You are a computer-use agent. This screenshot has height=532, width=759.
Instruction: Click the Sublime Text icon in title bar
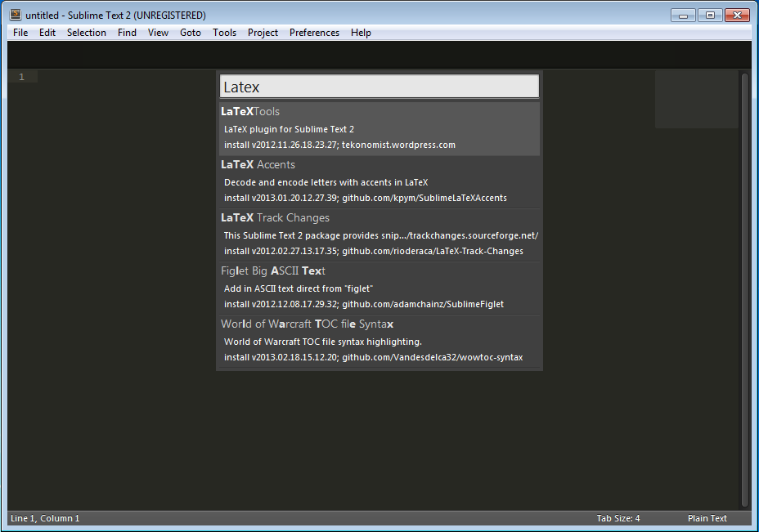pyautogui.click(x=16, y=15)
